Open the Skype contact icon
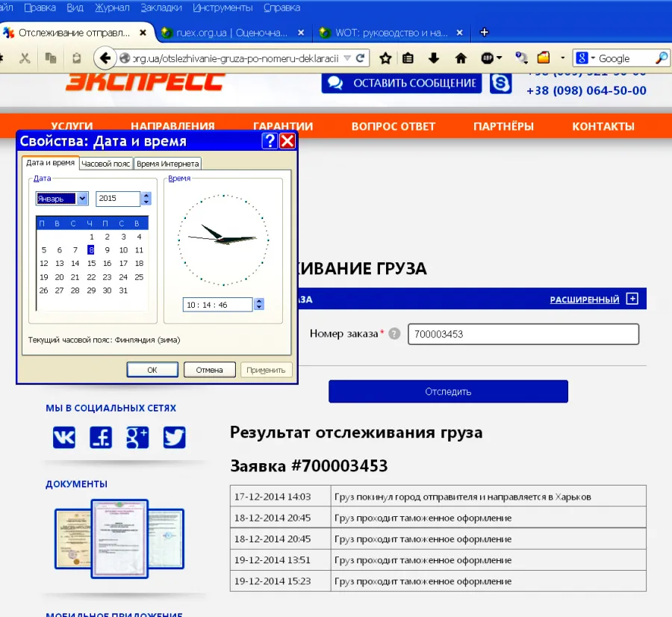 click(500, 83)
